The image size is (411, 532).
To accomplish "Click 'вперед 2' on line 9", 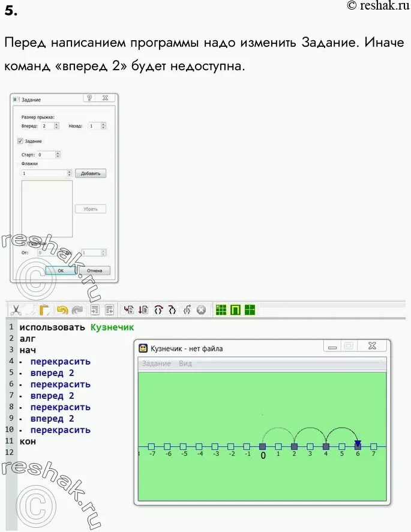I will coord(52,418).
